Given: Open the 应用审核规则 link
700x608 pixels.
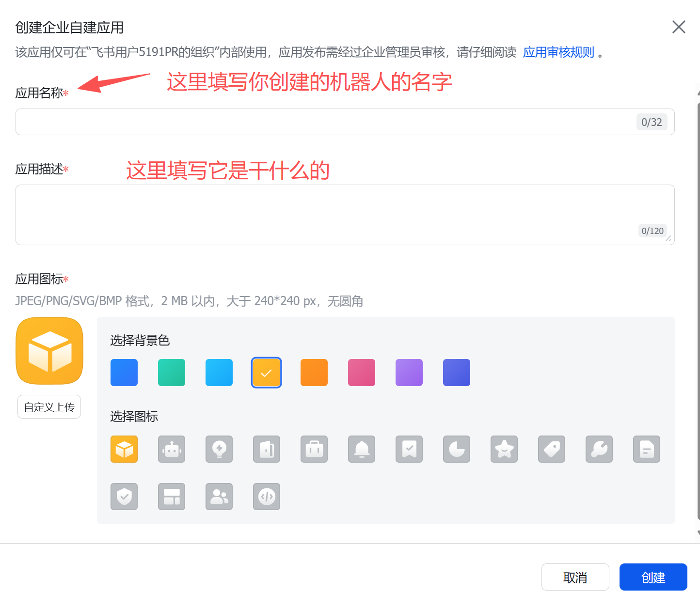Looking at the screenshot, I should point(558,52).
